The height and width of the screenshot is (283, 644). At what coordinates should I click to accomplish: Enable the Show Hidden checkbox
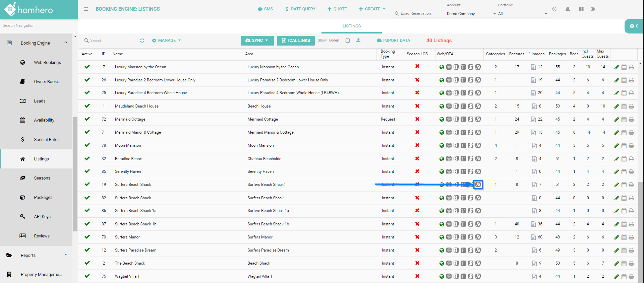point(348,41)
